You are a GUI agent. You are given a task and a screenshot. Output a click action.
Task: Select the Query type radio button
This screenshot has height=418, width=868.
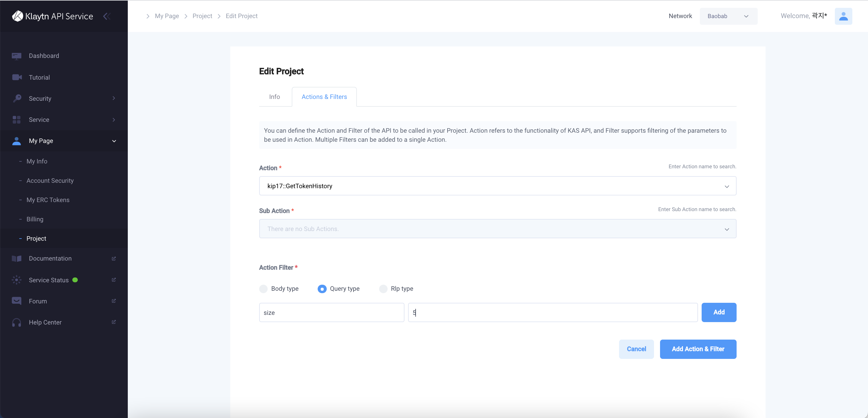point(321,288)
